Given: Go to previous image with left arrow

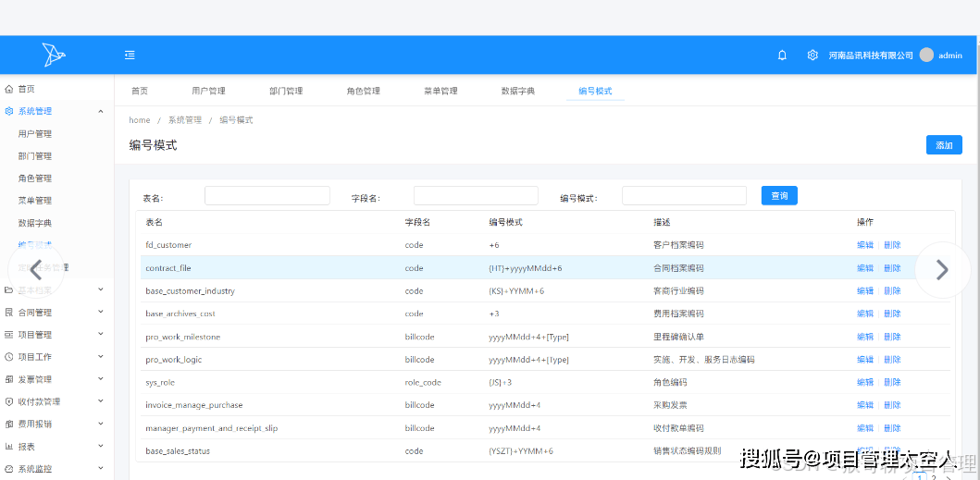Looking at the screenshot, I should 35,269.
